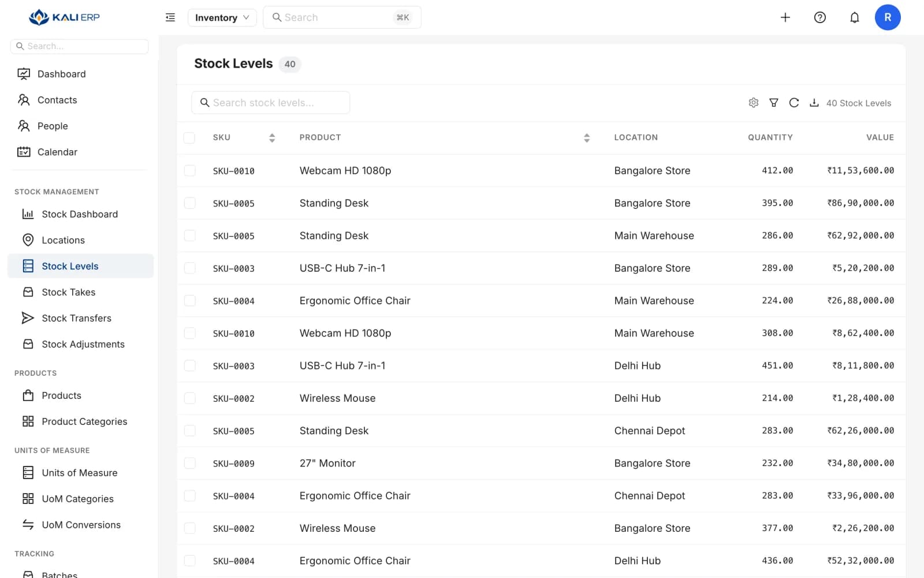The image size is (924, 578).
Task: Click the global Search field in top bar
Action: [x=342, y=17]
